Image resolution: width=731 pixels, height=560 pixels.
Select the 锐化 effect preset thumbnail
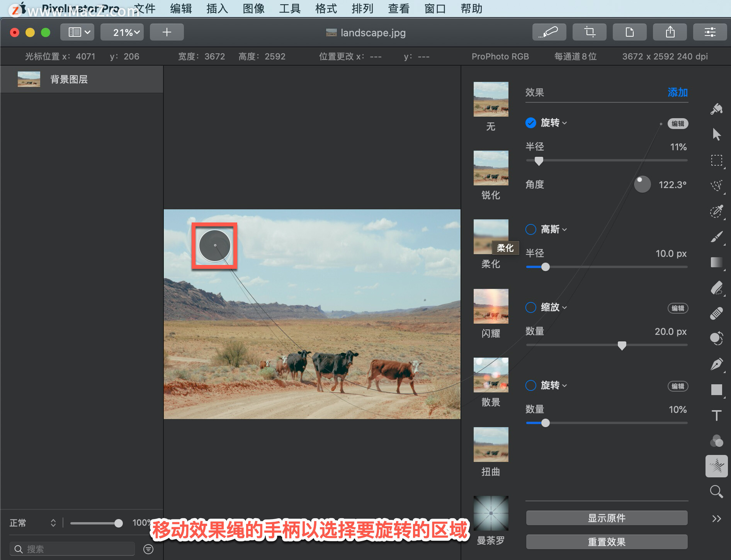[491, 168]
